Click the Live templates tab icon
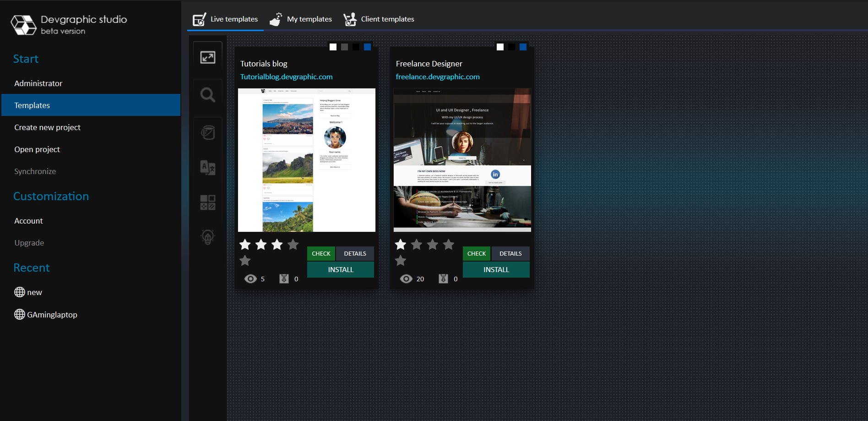 click(x=199, y=19)
